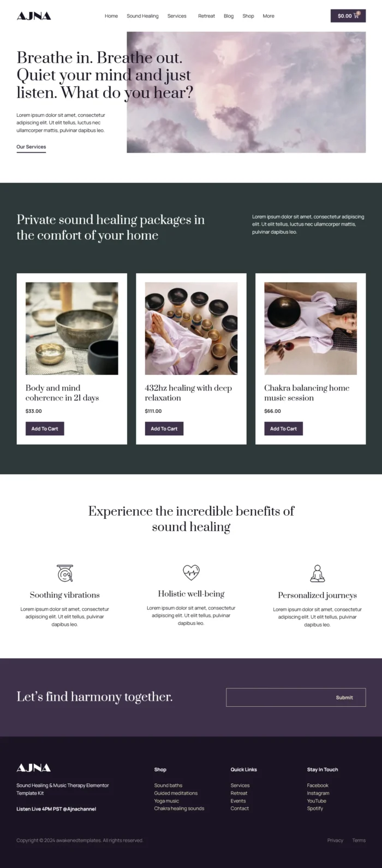Open the Blog page link

coord(229,16)
